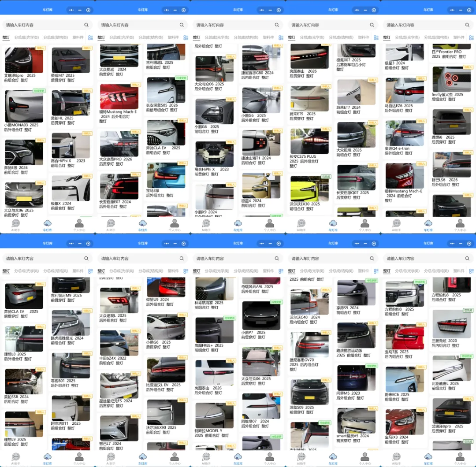The width and height of the screenshot is (476, 467).
Task: Click the minimize dash in panel showing 极氪007
Action: click(x=365, y=10)
